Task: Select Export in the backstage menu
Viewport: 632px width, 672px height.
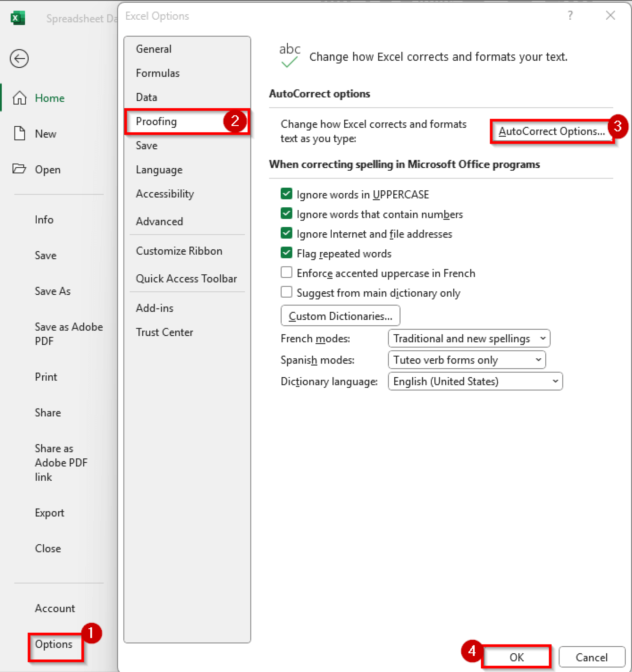Action: click(x=49, y=513)
